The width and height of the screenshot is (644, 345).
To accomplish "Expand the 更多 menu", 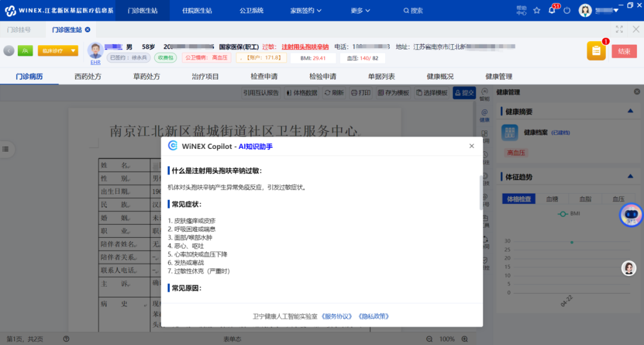I will click(x=360, y=11).
